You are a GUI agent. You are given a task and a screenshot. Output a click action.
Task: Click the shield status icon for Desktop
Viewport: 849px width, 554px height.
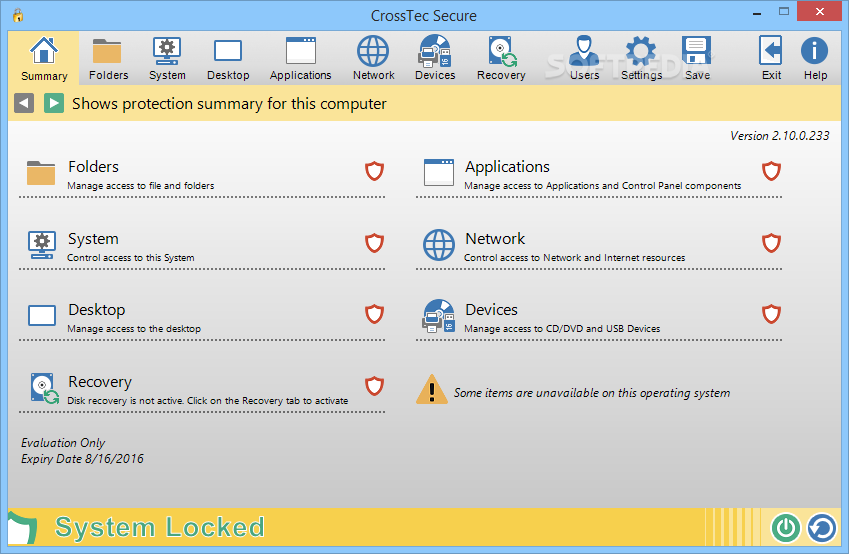374,314
